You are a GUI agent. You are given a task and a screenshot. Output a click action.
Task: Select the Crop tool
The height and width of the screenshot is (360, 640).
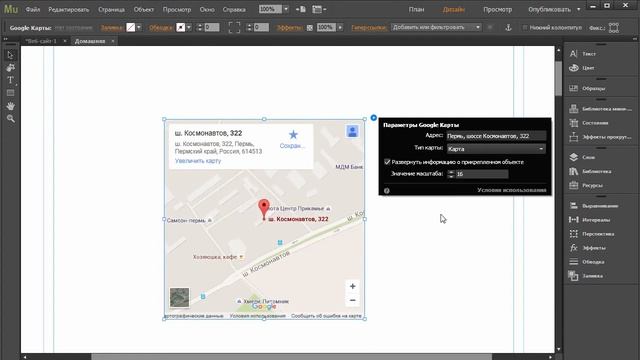(x=10, y=67)
